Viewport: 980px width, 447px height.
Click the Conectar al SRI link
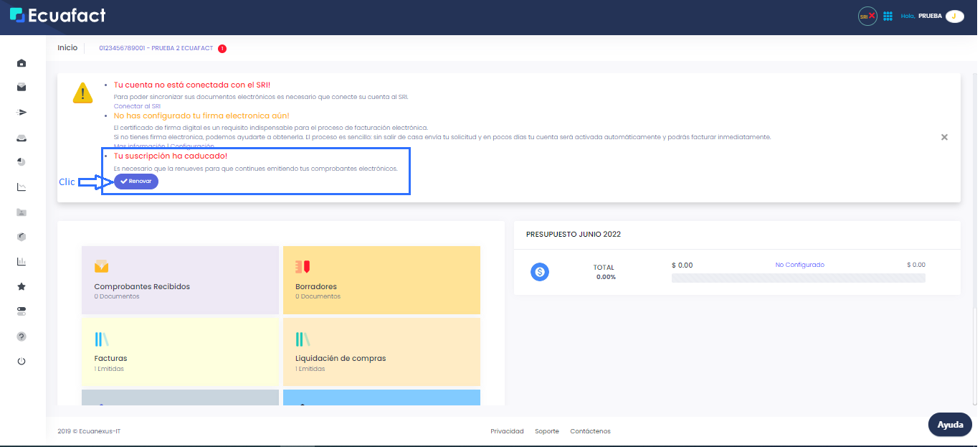click(137, 106)
